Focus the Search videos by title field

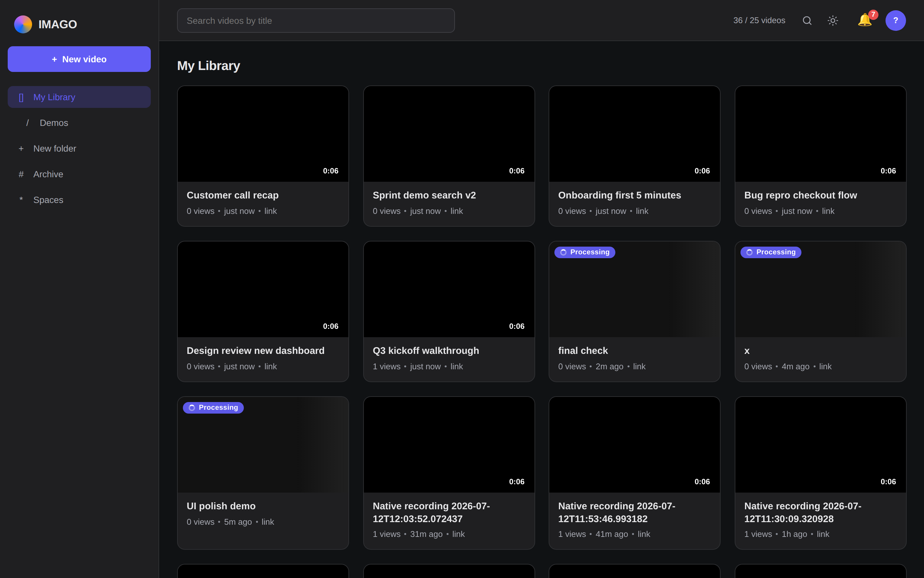pyautogui.click(x=316, y=21)
